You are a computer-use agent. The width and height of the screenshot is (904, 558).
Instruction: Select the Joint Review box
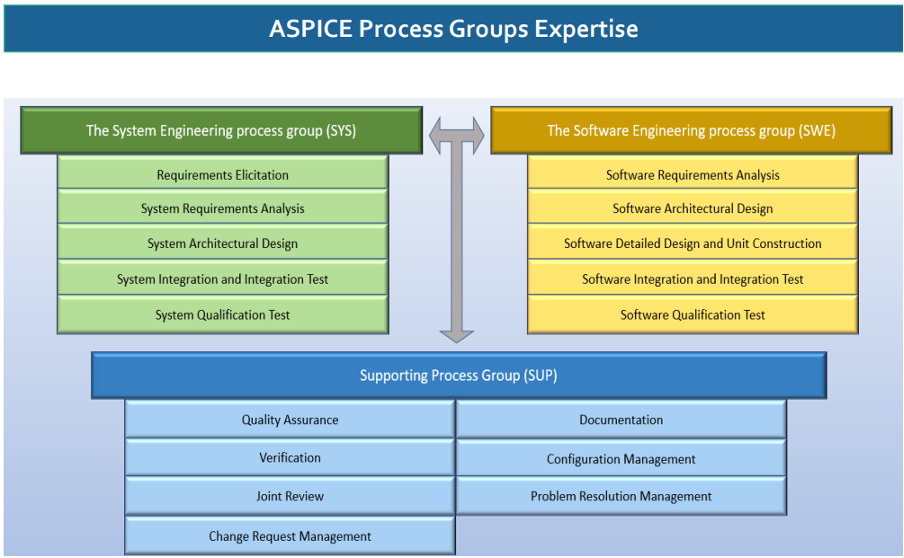pyautogui.click(x=290, y=496)
